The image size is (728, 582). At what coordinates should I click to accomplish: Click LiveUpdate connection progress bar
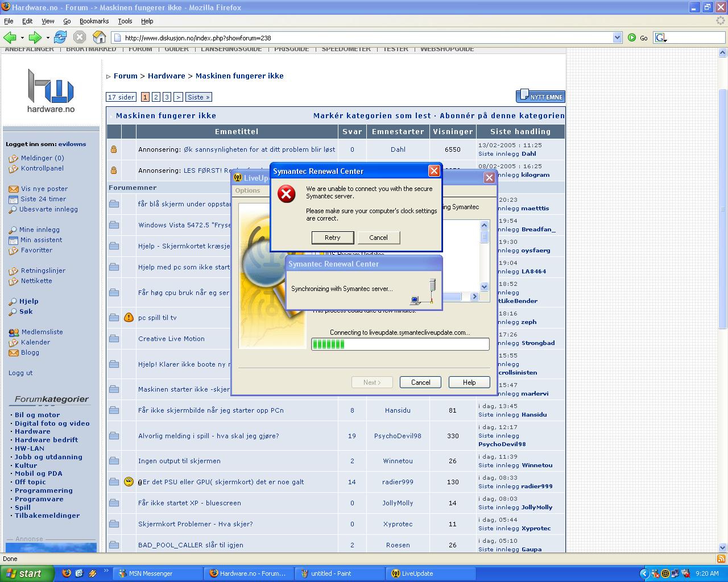coord(400,344)
